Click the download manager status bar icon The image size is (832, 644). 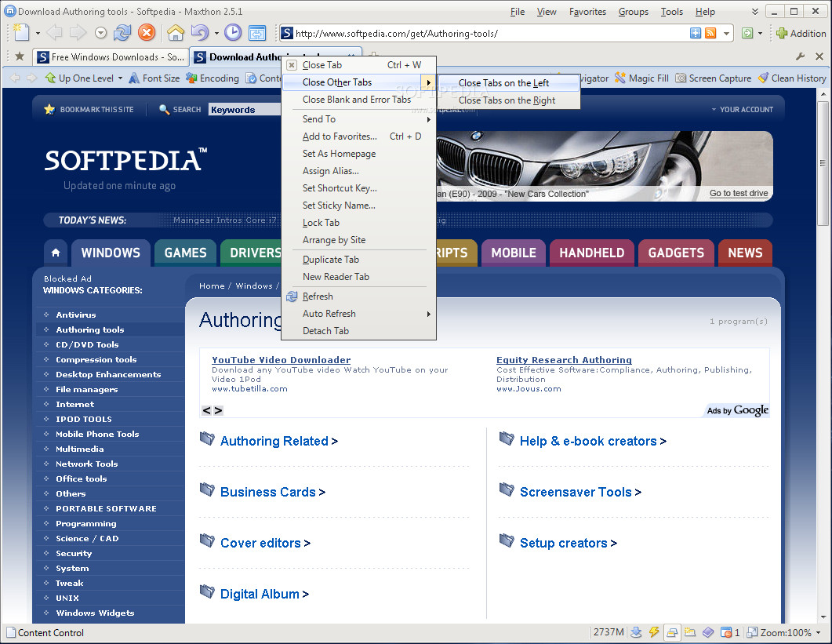(x=636, y=632)
